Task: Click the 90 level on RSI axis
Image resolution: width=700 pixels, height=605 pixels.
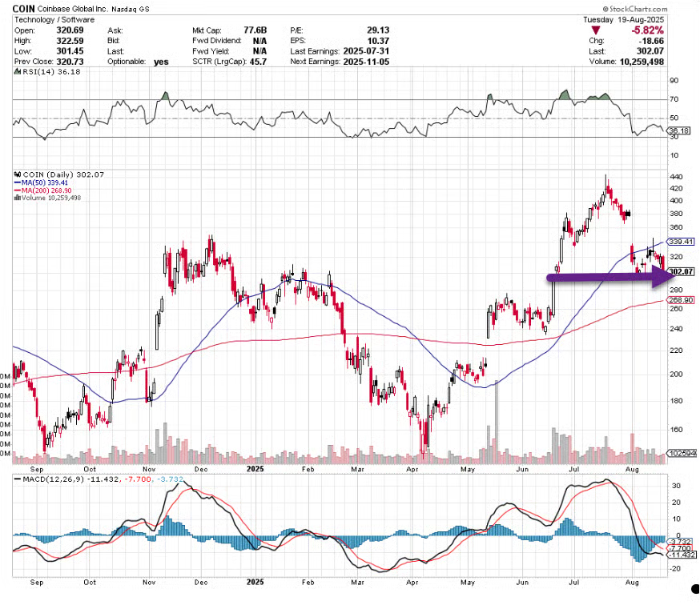Action: (674, 81)
